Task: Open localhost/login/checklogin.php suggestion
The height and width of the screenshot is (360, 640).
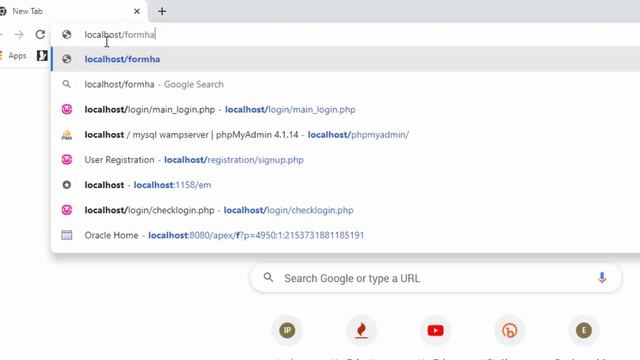Action: (346, 210)
